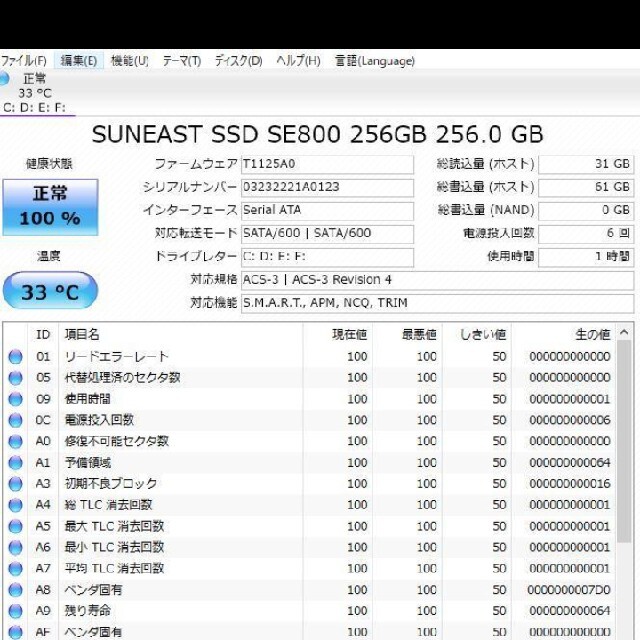Open the テーマ(T) menu
This screenshot has width=640, height=640.
click(182, 61)
